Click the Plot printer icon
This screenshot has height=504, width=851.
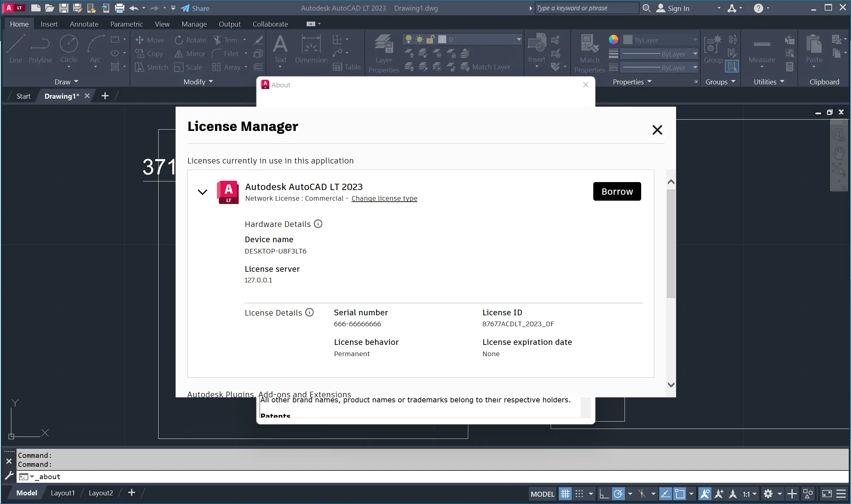pos(119,8)
